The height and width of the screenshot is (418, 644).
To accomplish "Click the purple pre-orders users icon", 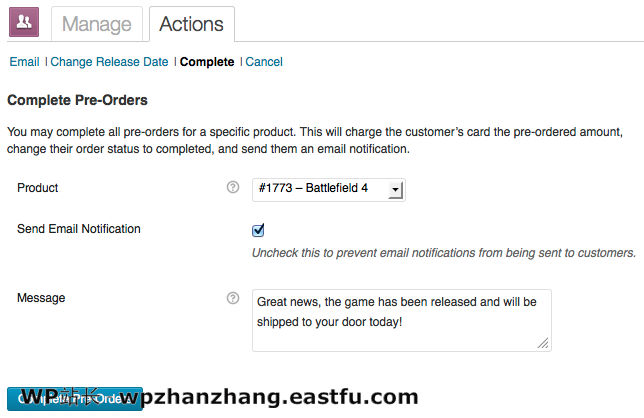I will [24, 21].
